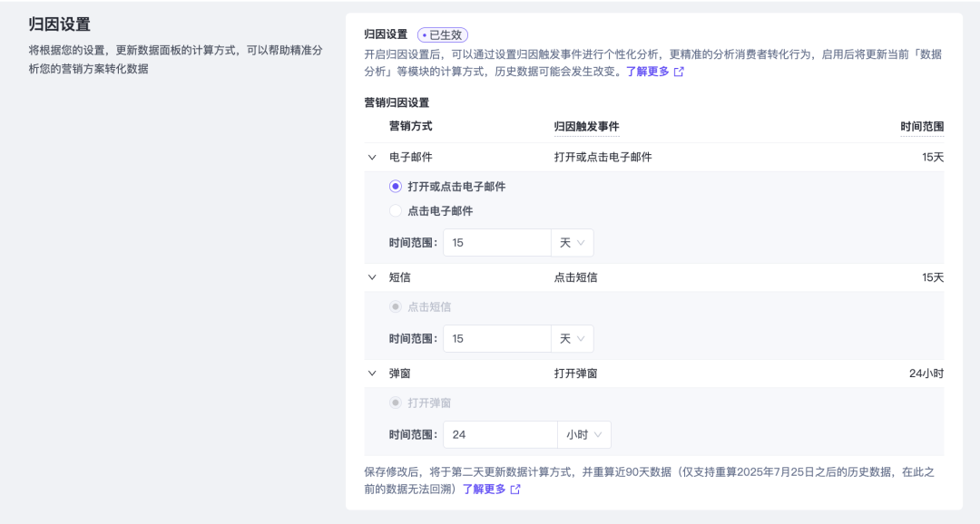Select the 打开弹窗 radio button
The height and width of the screenshot is (524, 980).
coord(396,403)
